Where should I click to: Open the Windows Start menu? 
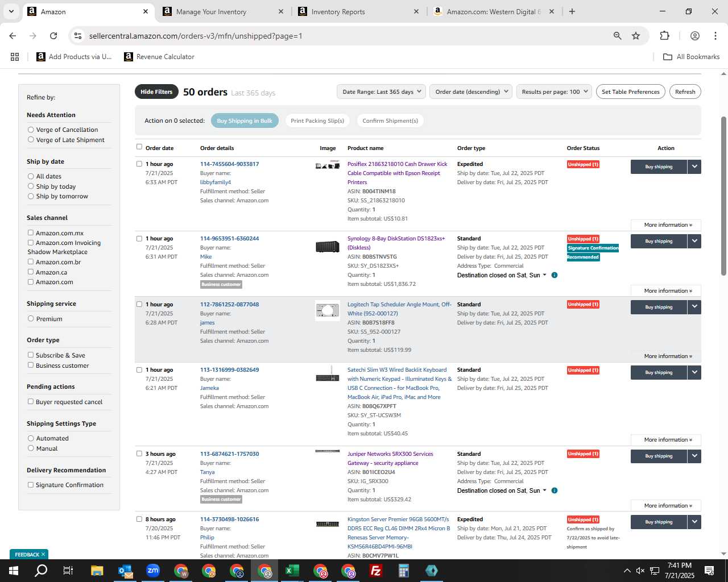click(x=14, y=571)
